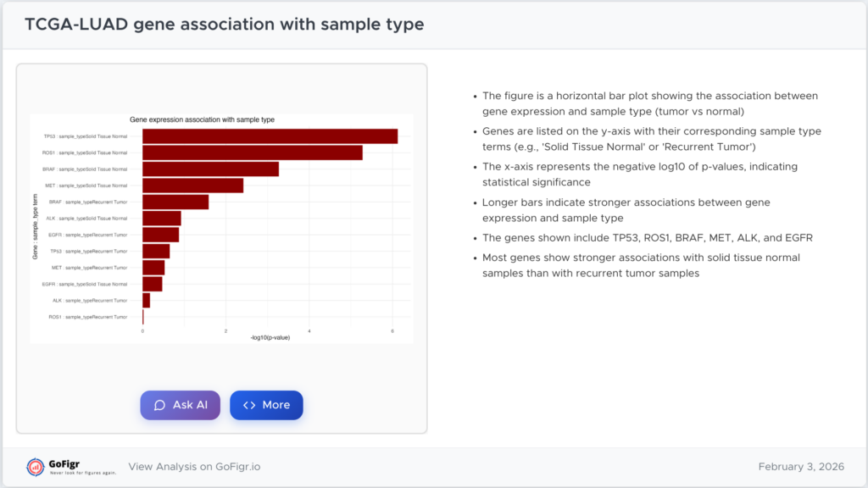
Task: Click the -log10(p-value) x-axis label
Action: click(x=270, y=338)
